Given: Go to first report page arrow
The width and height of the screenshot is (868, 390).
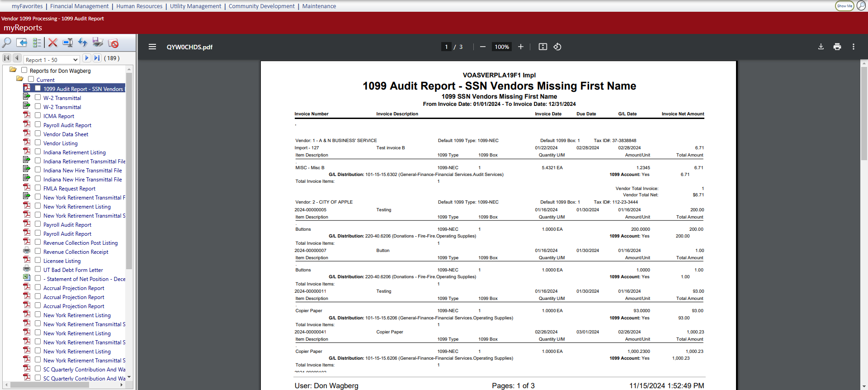Looking at the screenshot, I should coord(7,58).
